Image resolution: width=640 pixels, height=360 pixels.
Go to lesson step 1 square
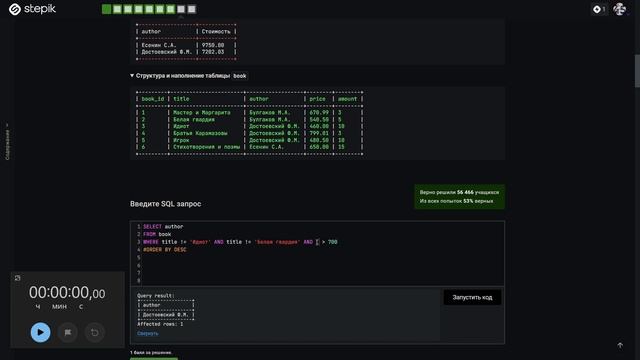point(107,9)
